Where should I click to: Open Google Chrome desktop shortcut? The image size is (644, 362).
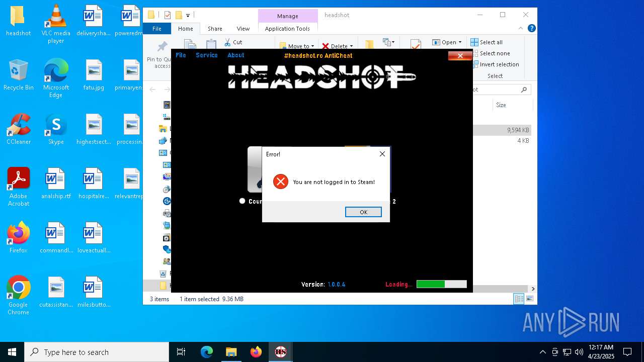(18, 295)
